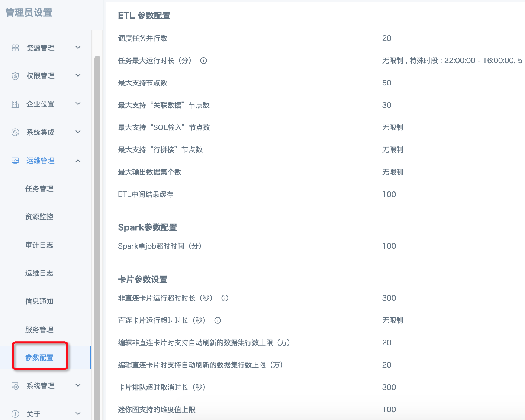Click the 企业设置 building icon

click(15, 104)
